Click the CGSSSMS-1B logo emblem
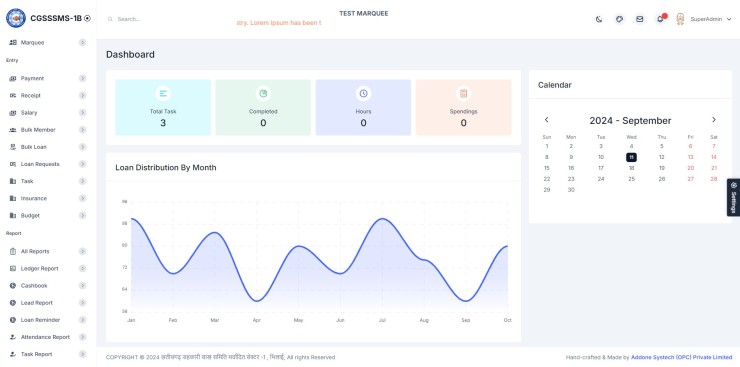 tap(16, 18)
